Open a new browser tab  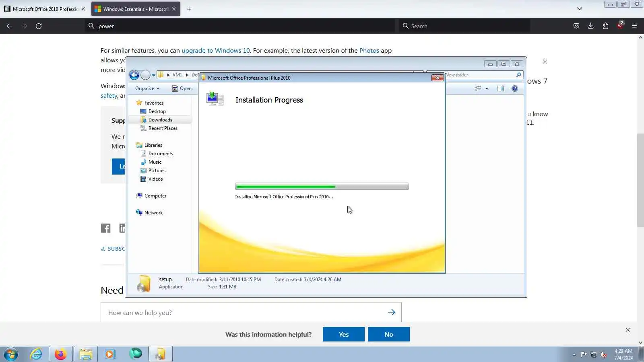point(189,9)
